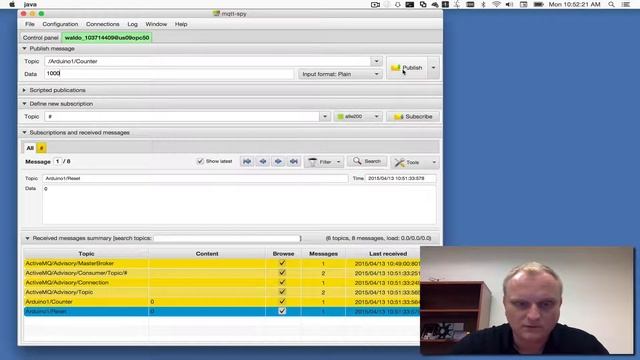
Task: Select the Arduino1/Counter row
Action: [x=222, y=302]
